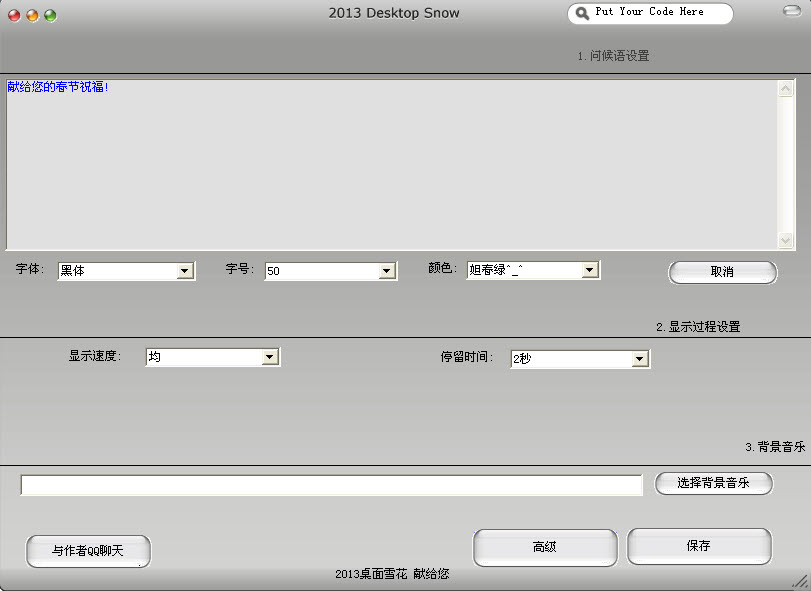
Task: Click the '2013桌面雪花 献给您' footer text
Action: [x=392, y=574]
